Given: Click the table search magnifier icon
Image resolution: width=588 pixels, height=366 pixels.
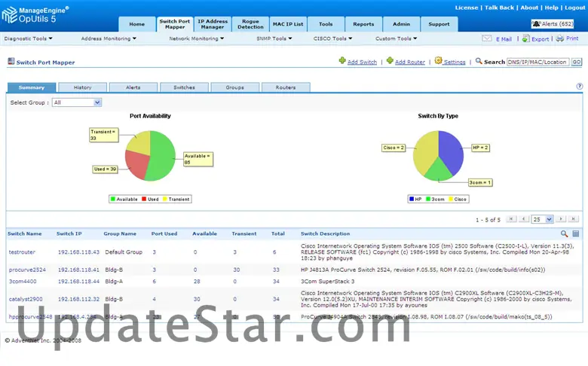Looking at the screenshot, I should coord(564,233).
